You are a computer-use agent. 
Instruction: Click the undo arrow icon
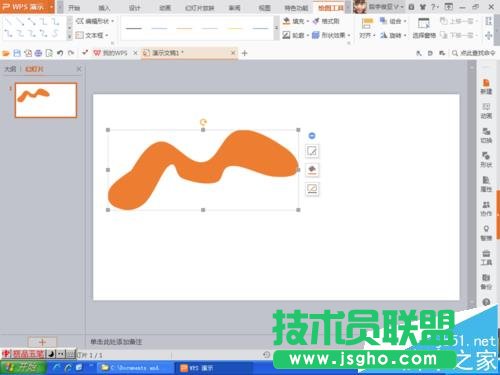(x=60, y=53)
